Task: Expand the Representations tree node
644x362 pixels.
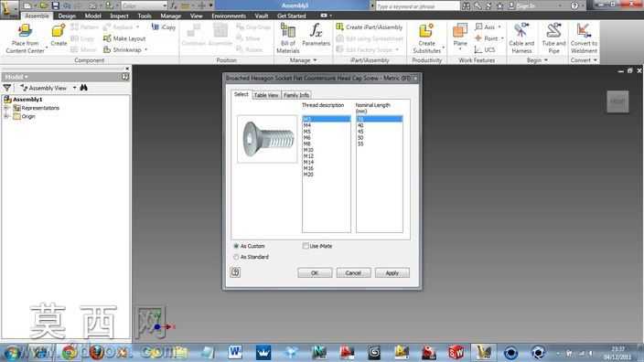Action: click(6, 108)
